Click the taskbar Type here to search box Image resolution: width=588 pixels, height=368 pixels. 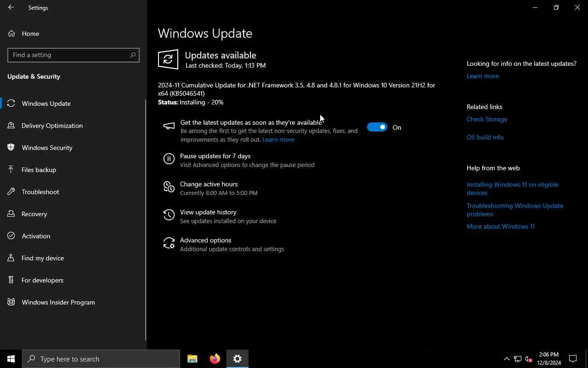[101, 359]
